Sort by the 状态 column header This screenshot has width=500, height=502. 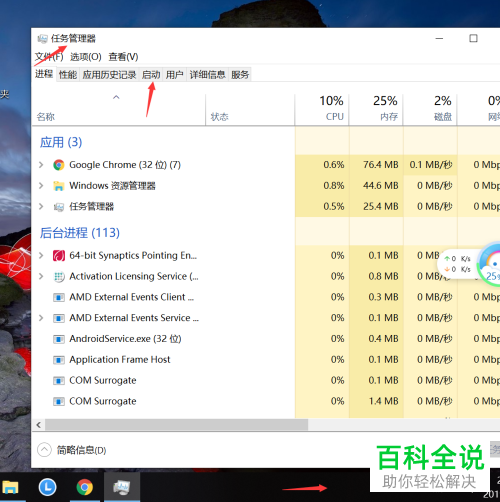point(250,110)
